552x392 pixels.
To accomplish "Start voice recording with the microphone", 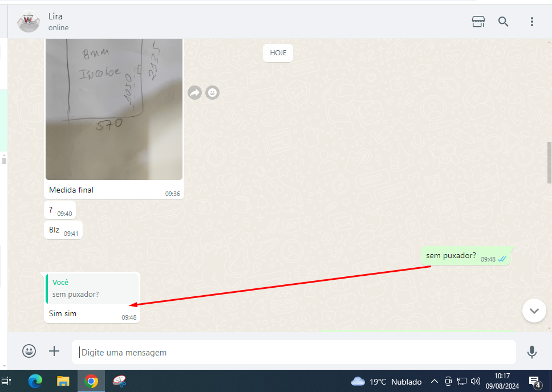I will pyautogui.click(x=532, y=352).
